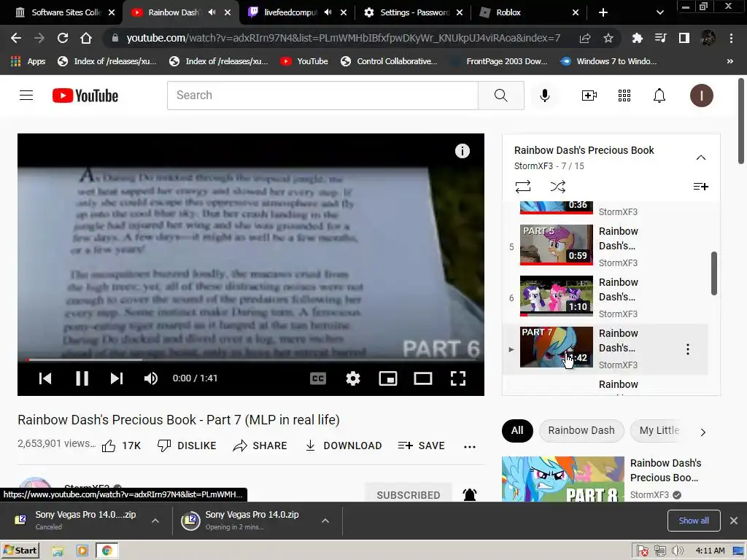This screenshot has width=747, height=560.
Task: Open options for Sony Vegas Pro 14.0.zip
Action: coord(325,521)
